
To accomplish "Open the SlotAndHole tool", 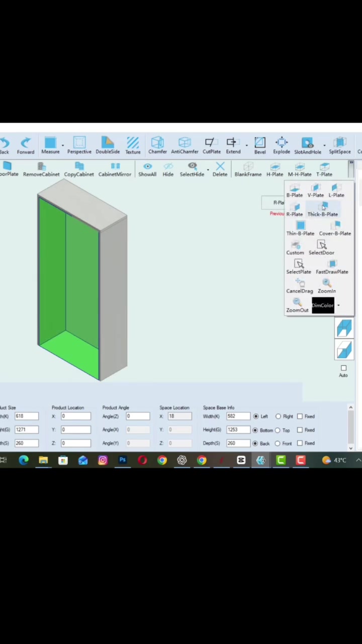I will [x=307, y=145].
